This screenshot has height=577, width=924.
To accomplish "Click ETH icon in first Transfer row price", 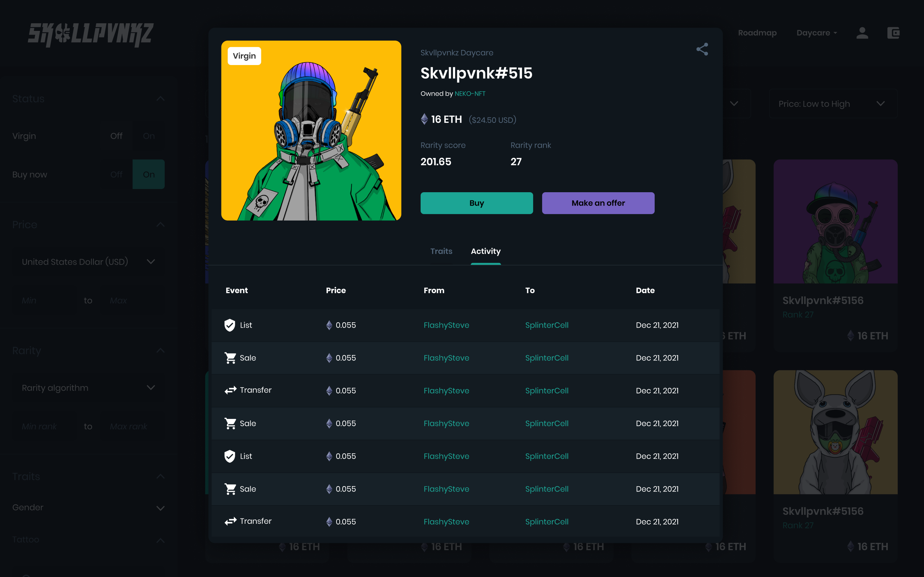I will coord(329,391).
